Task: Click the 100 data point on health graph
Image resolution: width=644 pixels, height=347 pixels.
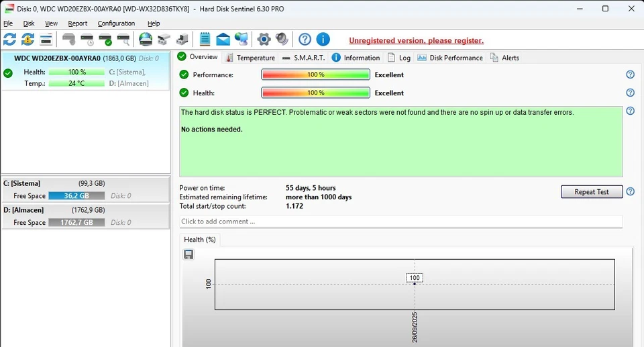Action: pyautogui.click(x=415, y=284)
